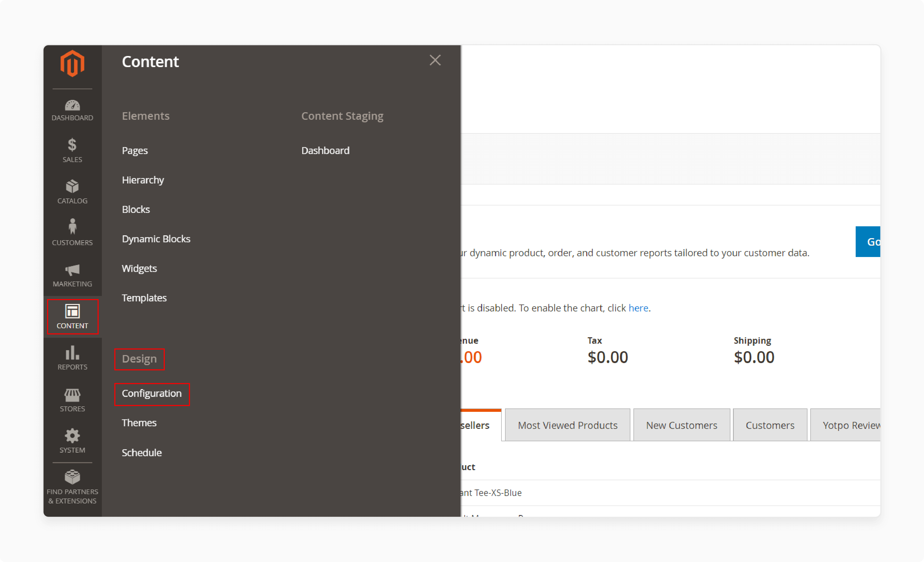Screen dimensions: 924x562
Task: Switch to Yotpo Reviews tab
Action: 846,425
